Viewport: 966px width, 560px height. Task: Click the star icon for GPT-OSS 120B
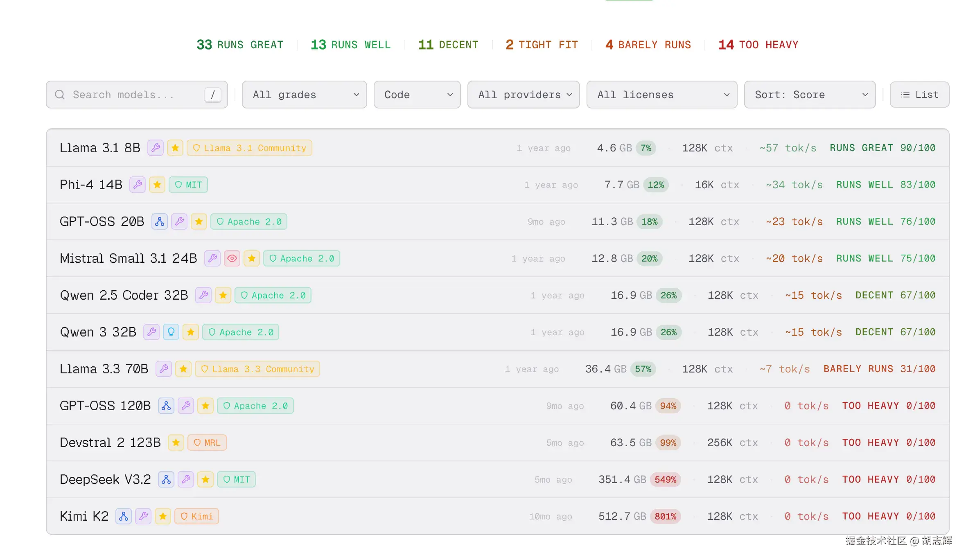[205, 406]
